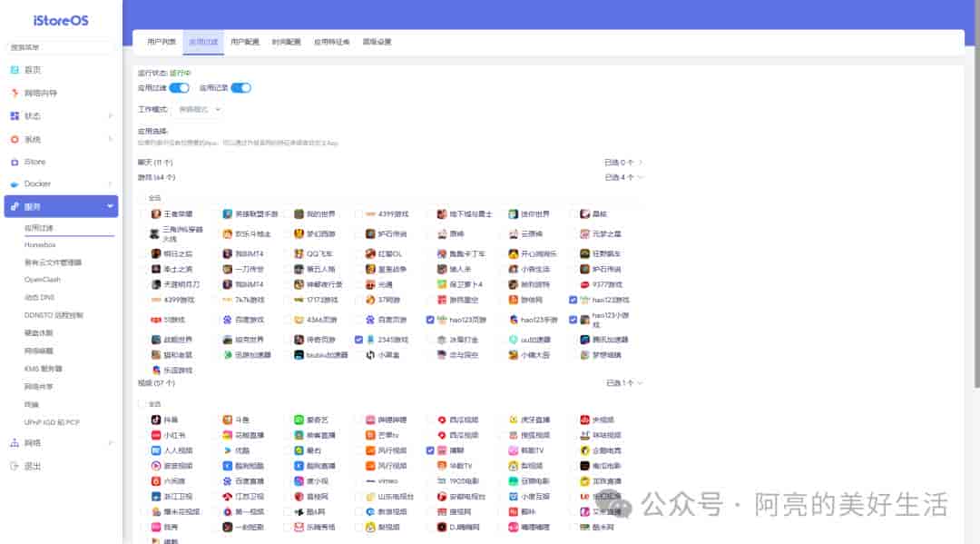Uncheck the hao123小游戏 checkbox
Screen dimensions: 980x544
(573, 320)
